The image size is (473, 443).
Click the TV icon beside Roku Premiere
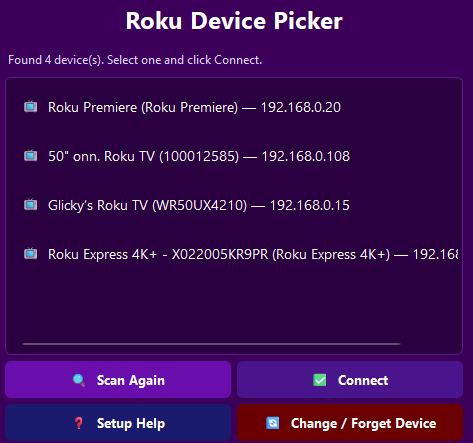[x=31, y=107]
